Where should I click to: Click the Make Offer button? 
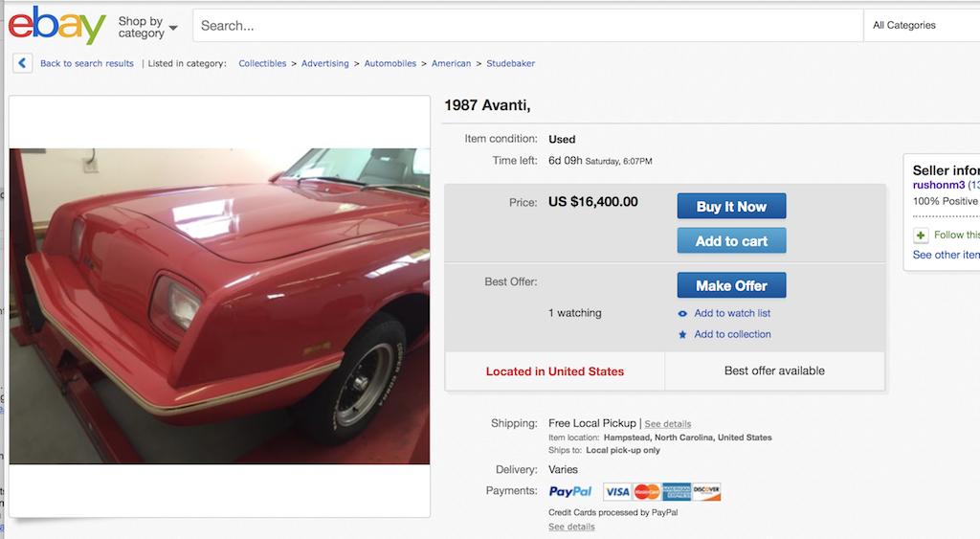(731, 285)
